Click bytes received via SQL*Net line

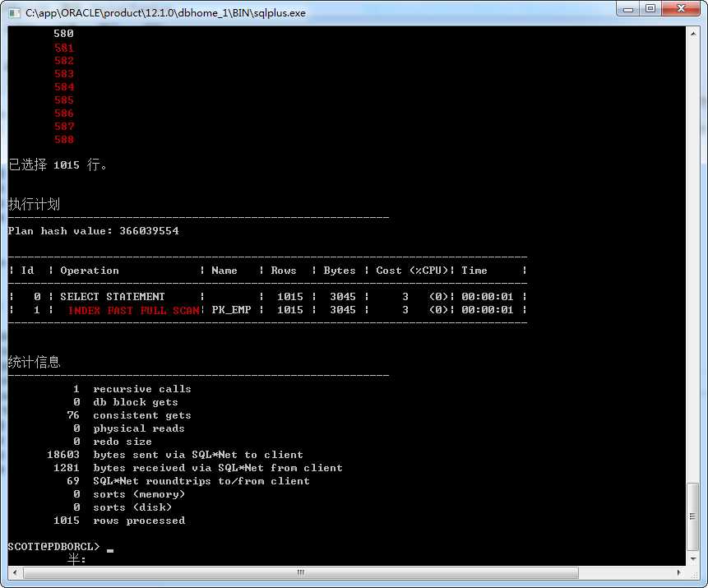198,467
